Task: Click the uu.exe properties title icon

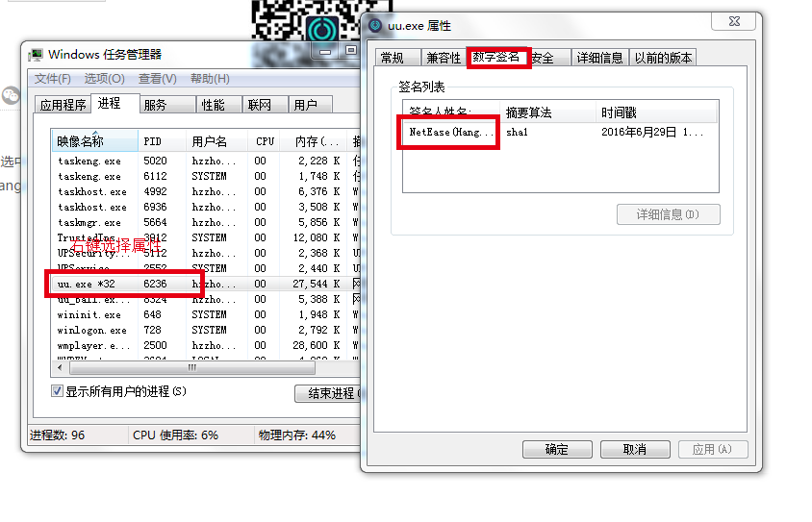Action: click(x=375, y=25)
